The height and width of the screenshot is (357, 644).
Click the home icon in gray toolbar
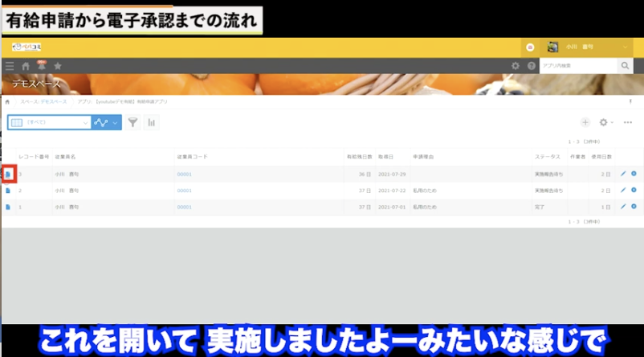coord(26,66)
